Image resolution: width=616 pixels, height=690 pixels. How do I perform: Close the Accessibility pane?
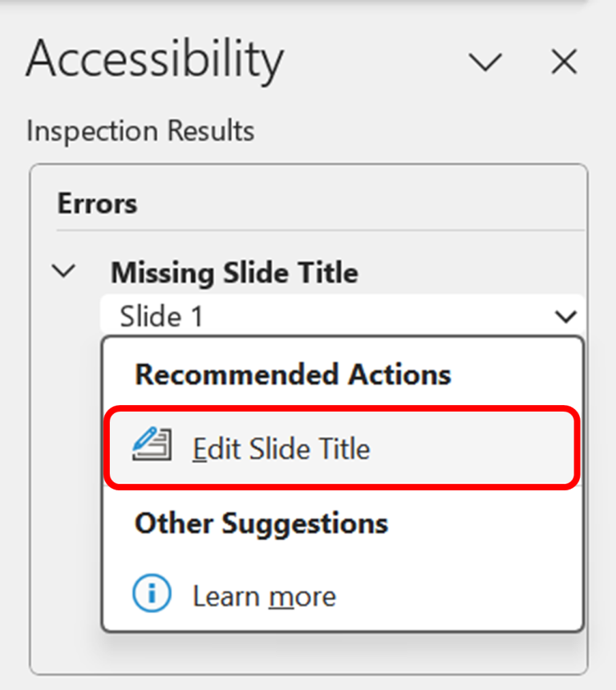pos(564,62)
